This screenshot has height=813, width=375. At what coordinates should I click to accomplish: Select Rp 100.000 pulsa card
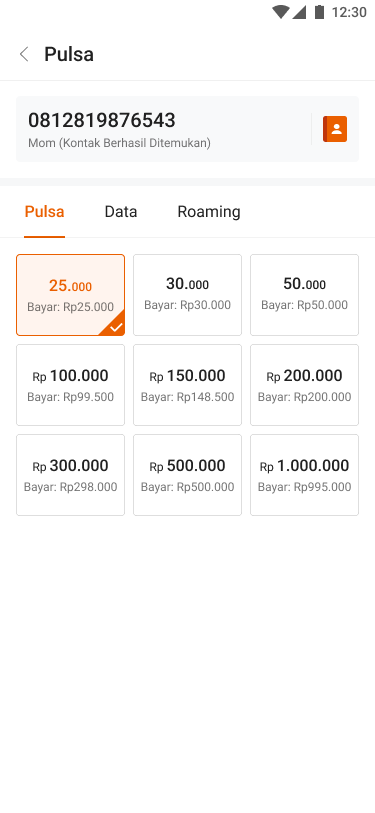71,385
